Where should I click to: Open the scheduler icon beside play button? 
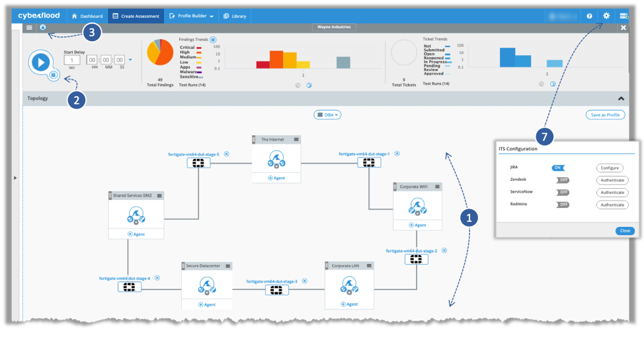(x=54, y=75)
